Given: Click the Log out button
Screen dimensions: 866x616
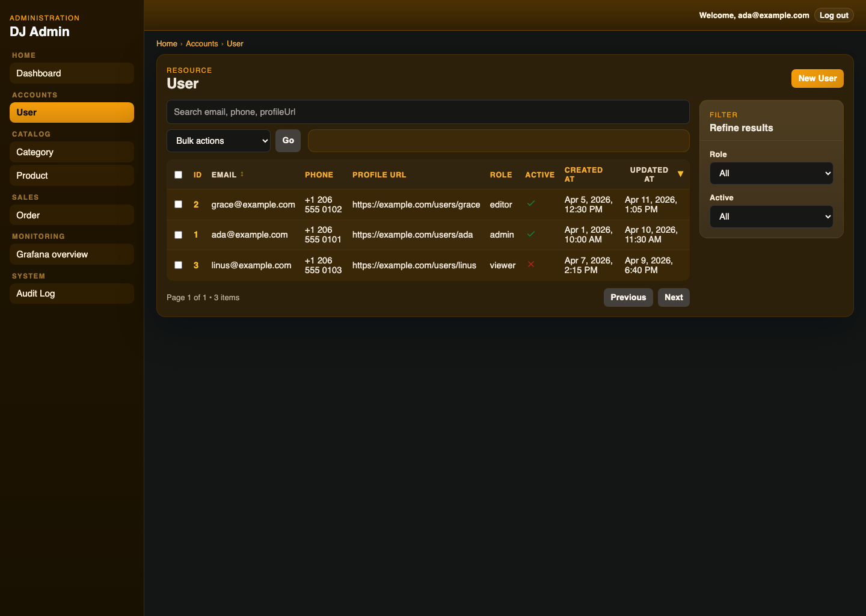Looking at the screenshot, I should 834,15.
